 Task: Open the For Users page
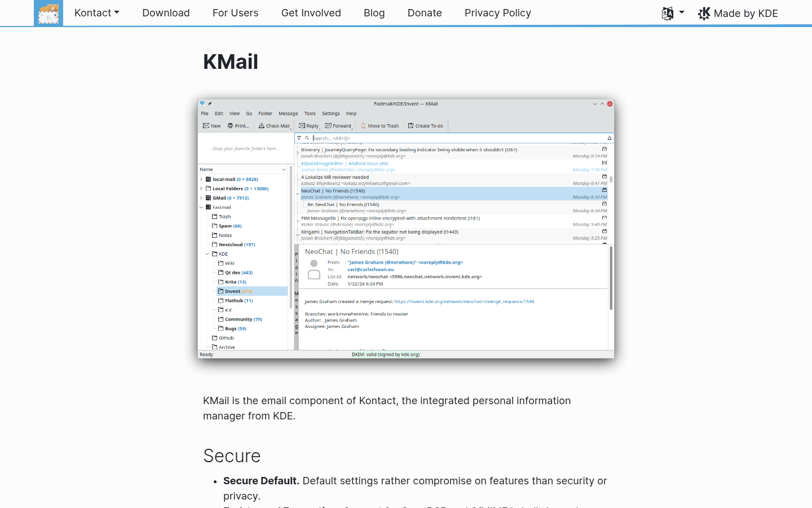coord(235,13)
